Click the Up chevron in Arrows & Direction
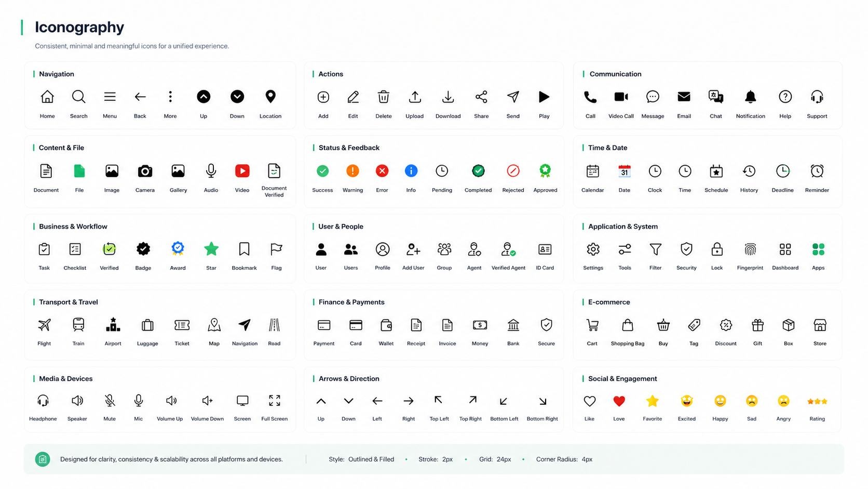This screenshot has height=489, width=868. 321,401
